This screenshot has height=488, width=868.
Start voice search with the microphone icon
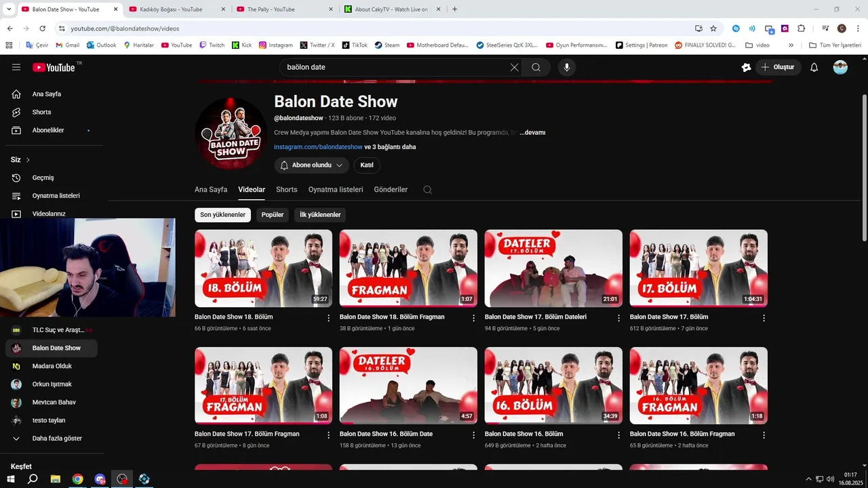(567, 67)
